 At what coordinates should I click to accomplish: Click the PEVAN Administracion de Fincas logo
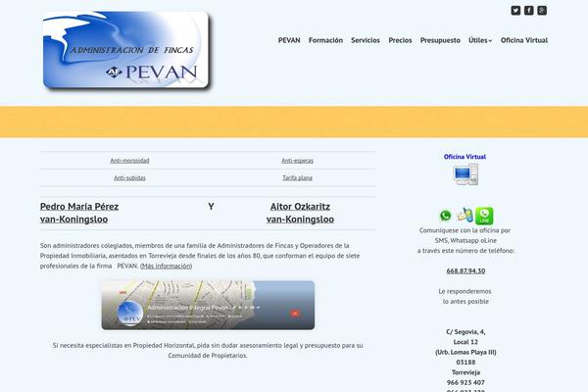[x=126, y=50]
